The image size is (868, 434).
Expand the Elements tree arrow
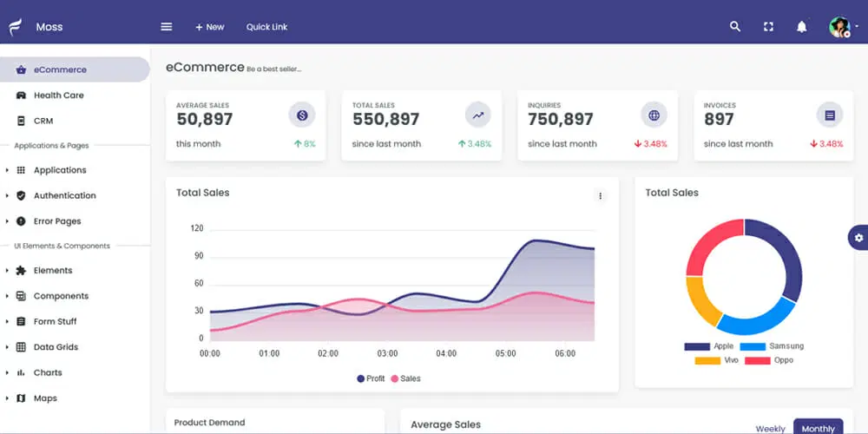tap(7, 270)
